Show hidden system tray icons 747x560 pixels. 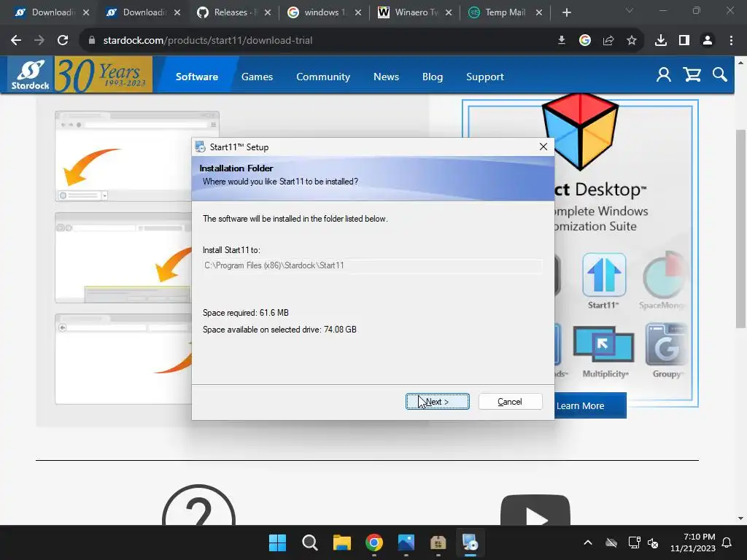588,542
